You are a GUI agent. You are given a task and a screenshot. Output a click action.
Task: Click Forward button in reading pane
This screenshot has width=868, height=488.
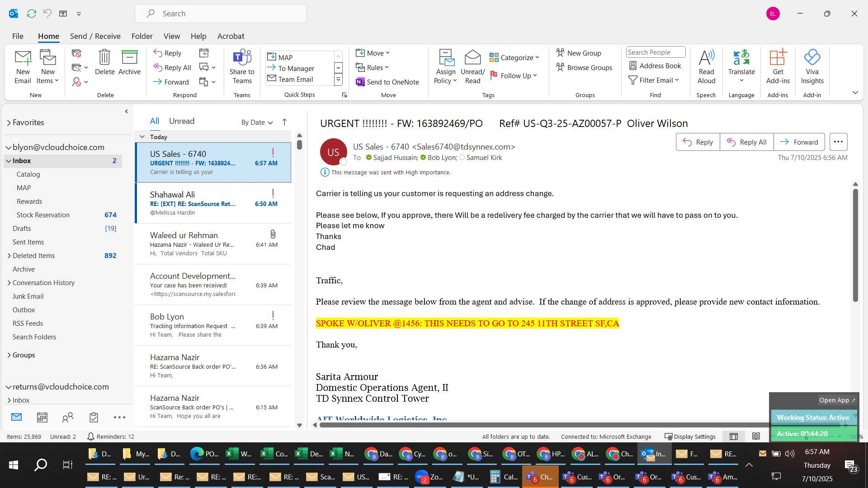(799, 142)
